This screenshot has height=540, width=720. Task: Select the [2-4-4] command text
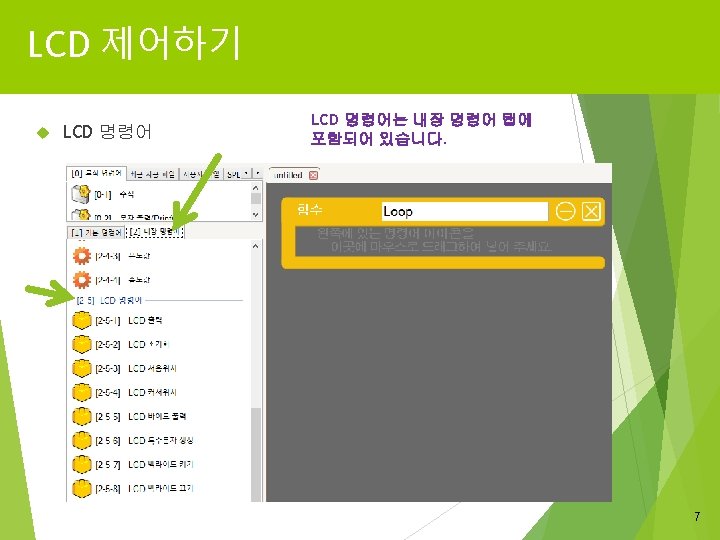pos(123,280)
